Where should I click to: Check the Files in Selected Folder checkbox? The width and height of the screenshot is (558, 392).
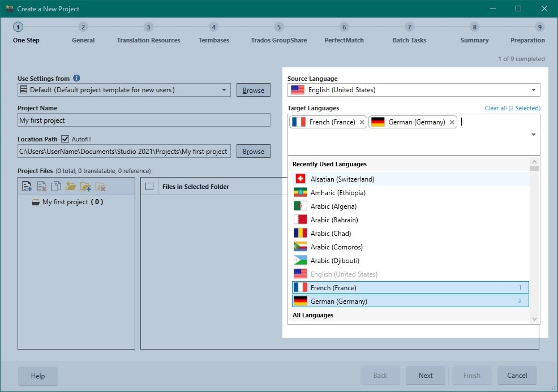pyautogui.click(x=150, y=187)
